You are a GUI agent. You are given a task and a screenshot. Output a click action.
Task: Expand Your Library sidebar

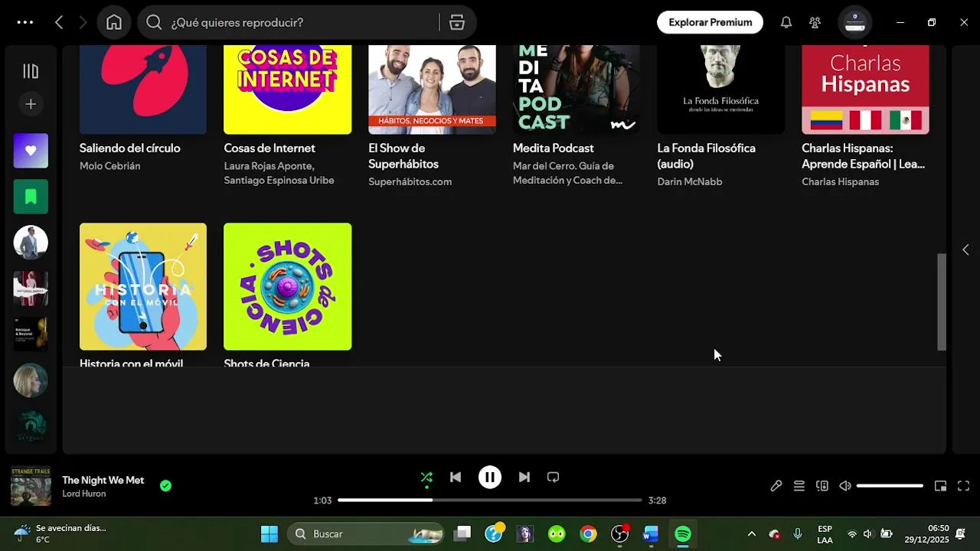pyautogui.click(x=31, y=71)
